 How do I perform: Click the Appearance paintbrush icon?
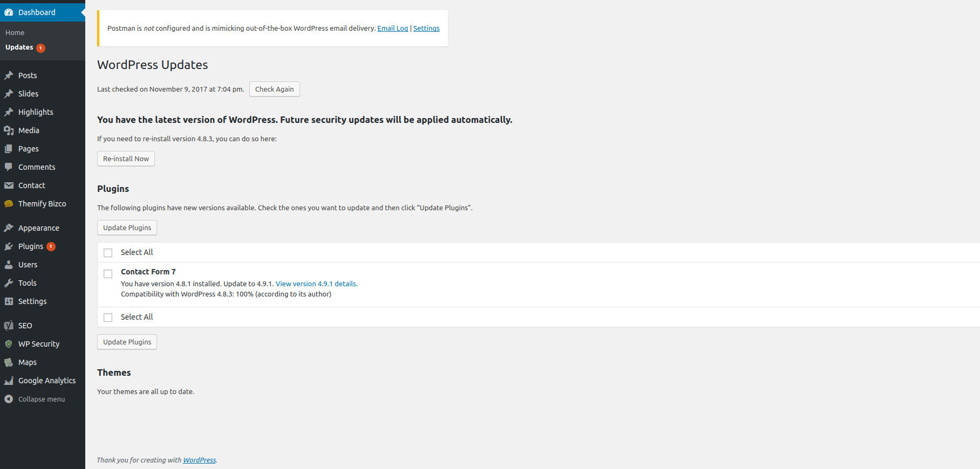click(x=9, y=228)
